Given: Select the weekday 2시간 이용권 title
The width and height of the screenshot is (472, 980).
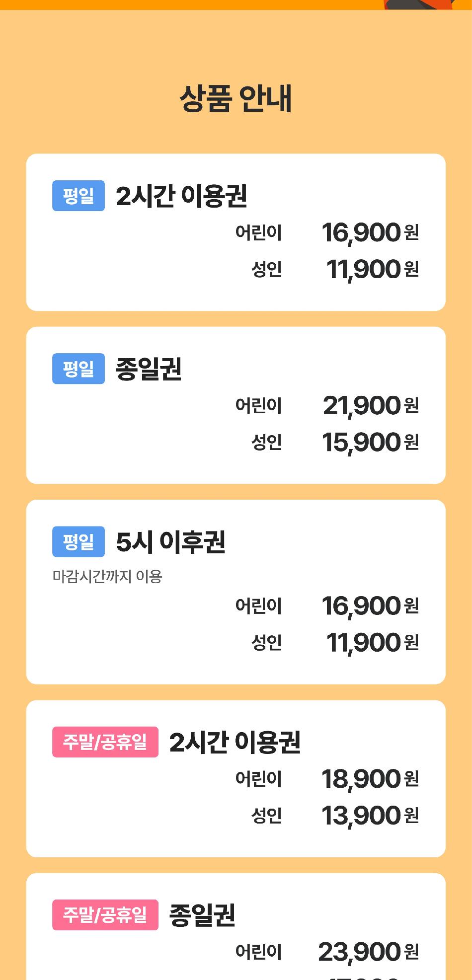Looking at the screenshot, I should click(181, 196).
